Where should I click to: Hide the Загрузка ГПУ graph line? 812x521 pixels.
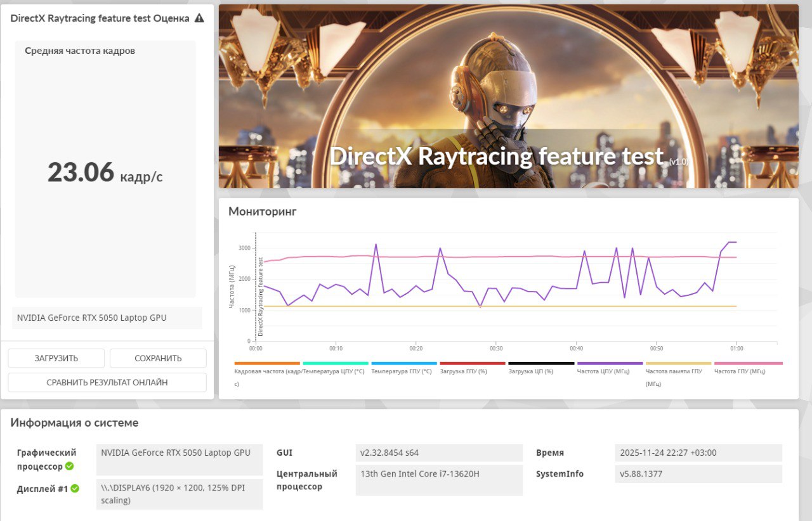tap(464, 371)
